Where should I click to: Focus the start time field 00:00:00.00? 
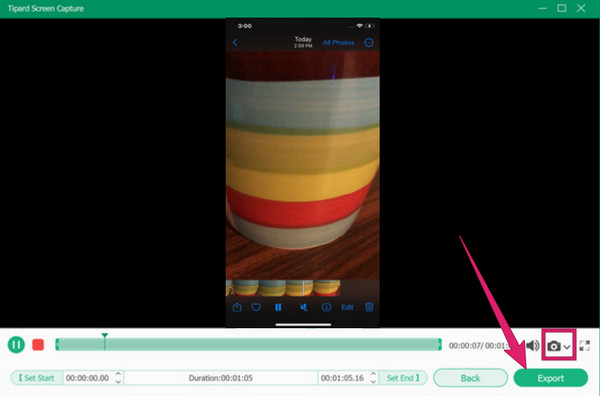[x=88, y=378]
